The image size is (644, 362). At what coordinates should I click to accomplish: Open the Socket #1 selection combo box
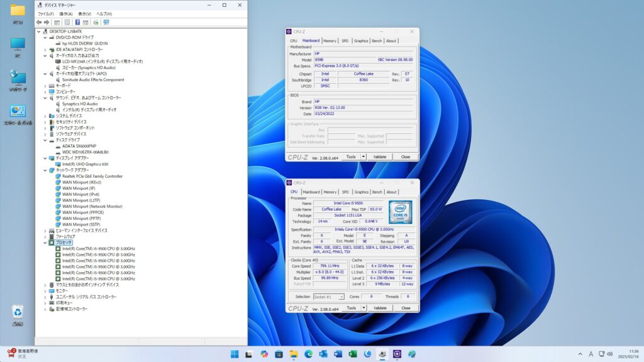pyautogui.click(x=328, y=297)
